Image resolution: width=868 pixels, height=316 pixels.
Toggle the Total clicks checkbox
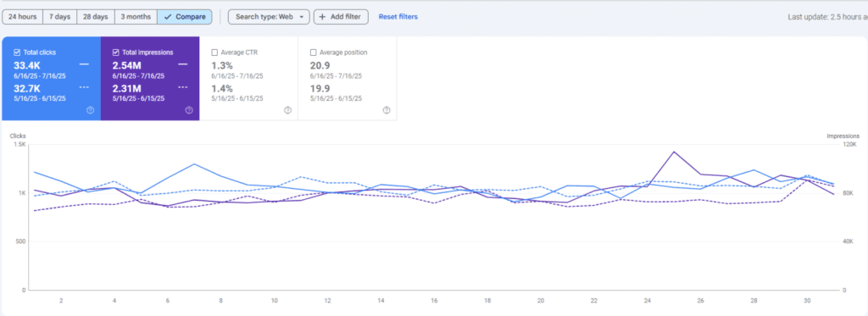[x=17, y=53]
